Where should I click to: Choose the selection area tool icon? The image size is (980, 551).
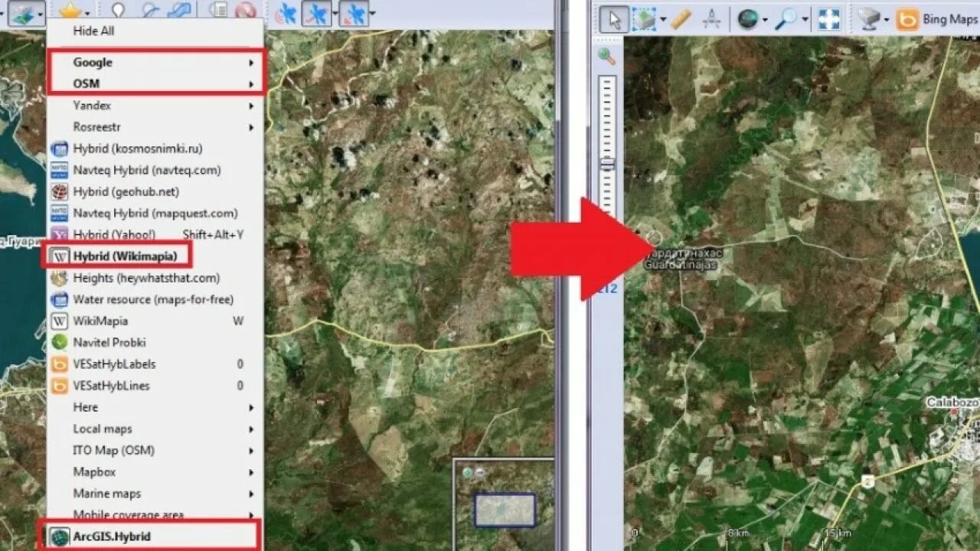(645, 19)
